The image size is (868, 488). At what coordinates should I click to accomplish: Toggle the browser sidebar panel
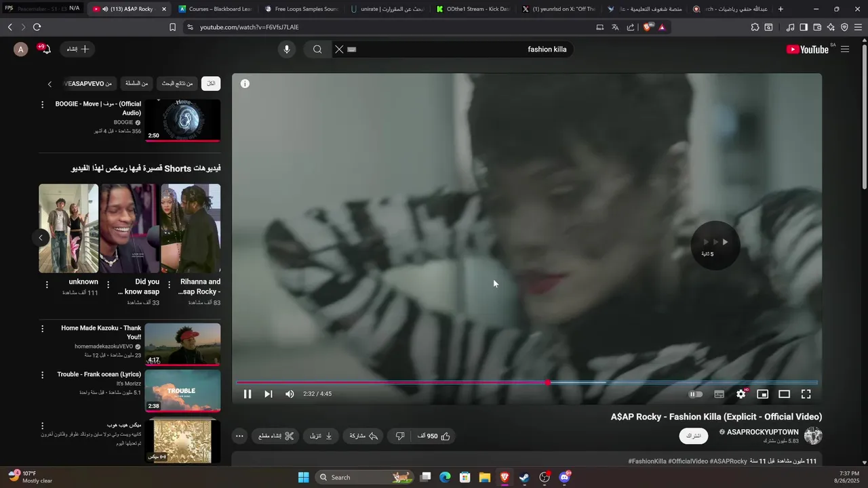tap(804, 27)
